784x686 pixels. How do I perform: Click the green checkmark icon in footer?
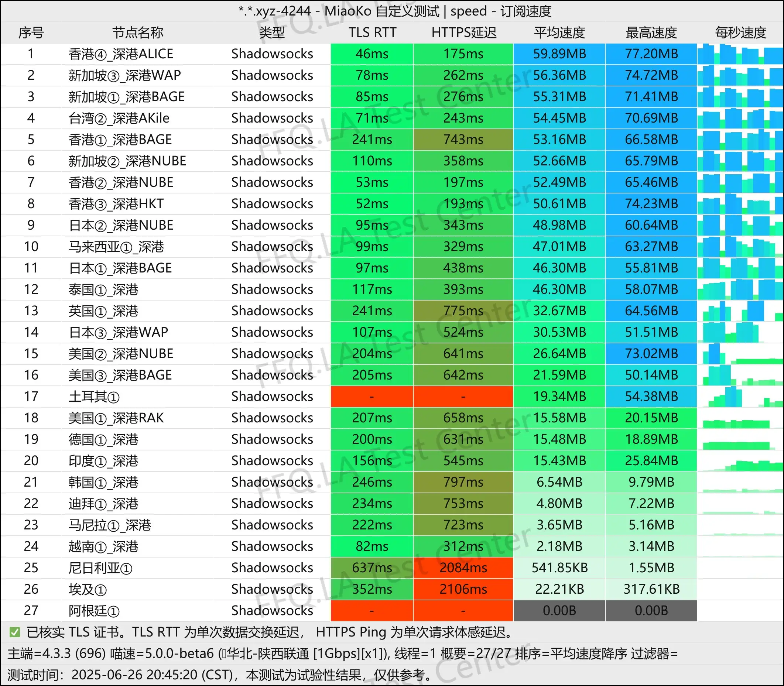pyautogui.click(x=14, y=632)
